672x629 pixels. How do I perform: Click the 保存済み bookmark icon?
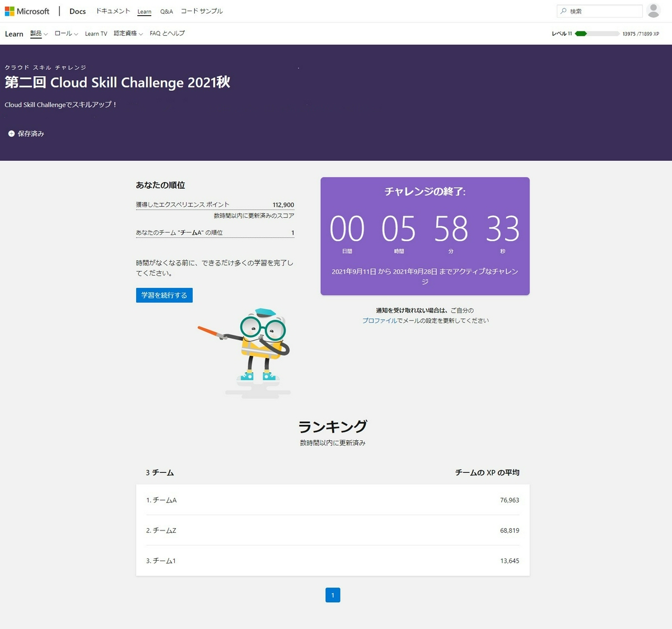[11, 134]
